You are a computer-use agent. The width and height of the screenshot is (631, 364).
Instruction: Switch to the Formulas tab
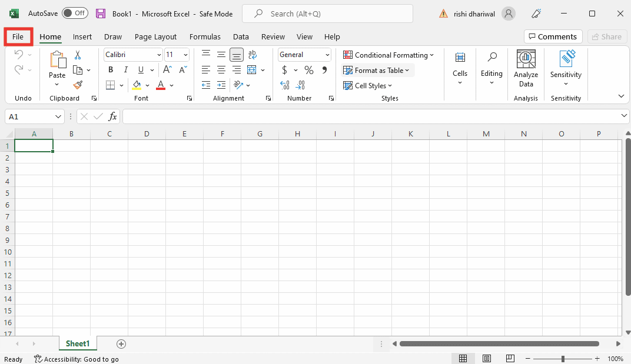click(x=205, y=36)
